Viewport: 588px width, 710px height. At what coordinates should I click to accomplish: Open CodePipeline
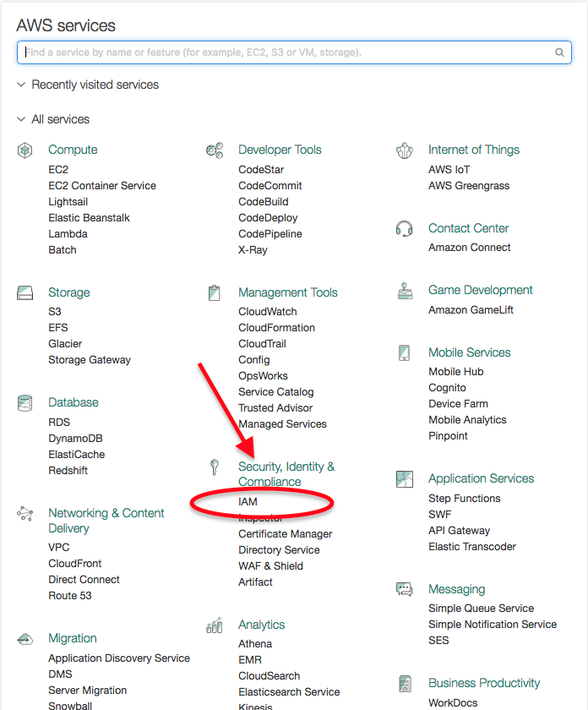[x=270, y=234]
